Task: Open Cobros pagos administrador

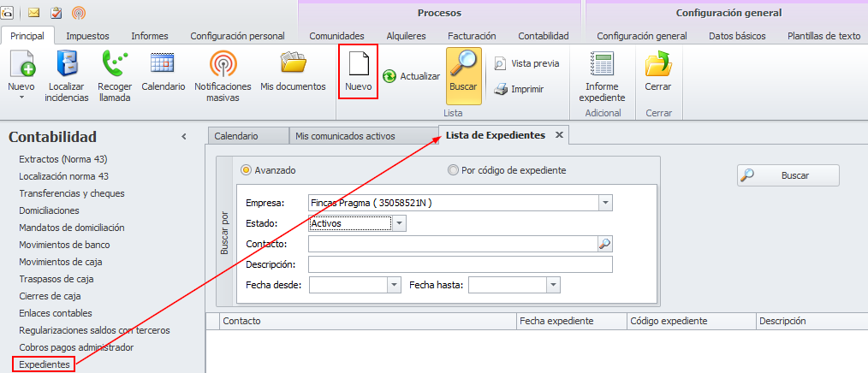Action: click(x=76, y=347)
